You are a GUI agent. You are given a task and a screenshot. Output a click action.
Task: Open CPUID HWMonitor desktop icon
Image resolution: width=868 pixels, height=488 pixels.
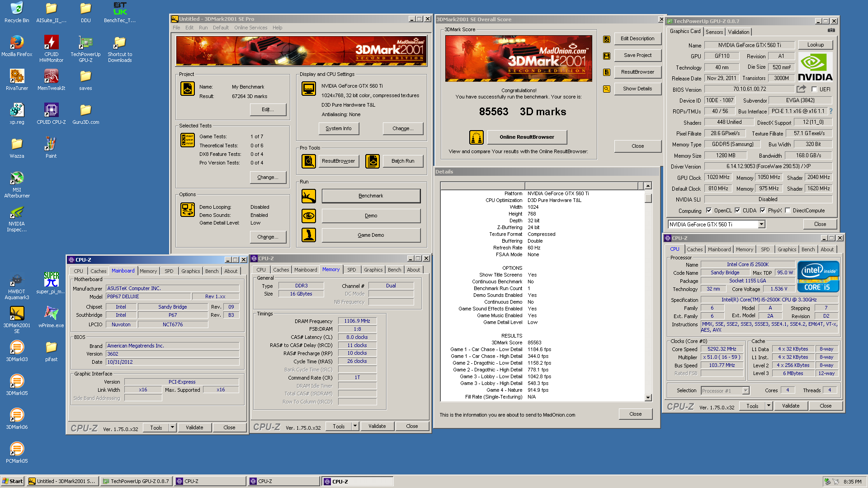(51, 49)
